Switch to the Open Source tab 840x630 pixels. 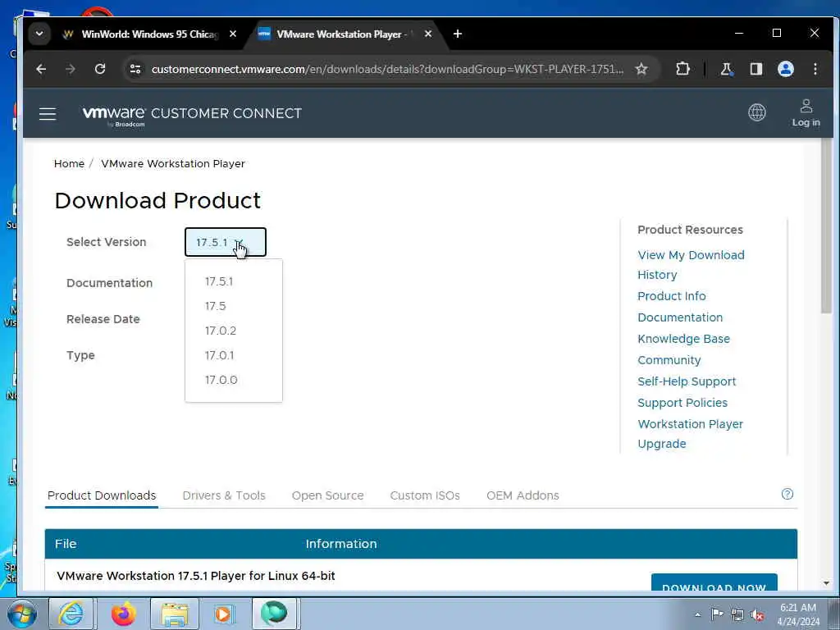[x=328, y=495]
